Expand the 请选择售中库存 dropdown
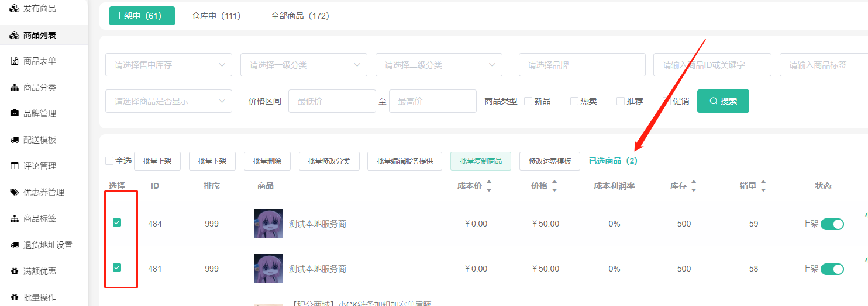This screenshot has width=868, height=306. pyautogui.click(x=168, y=65)
